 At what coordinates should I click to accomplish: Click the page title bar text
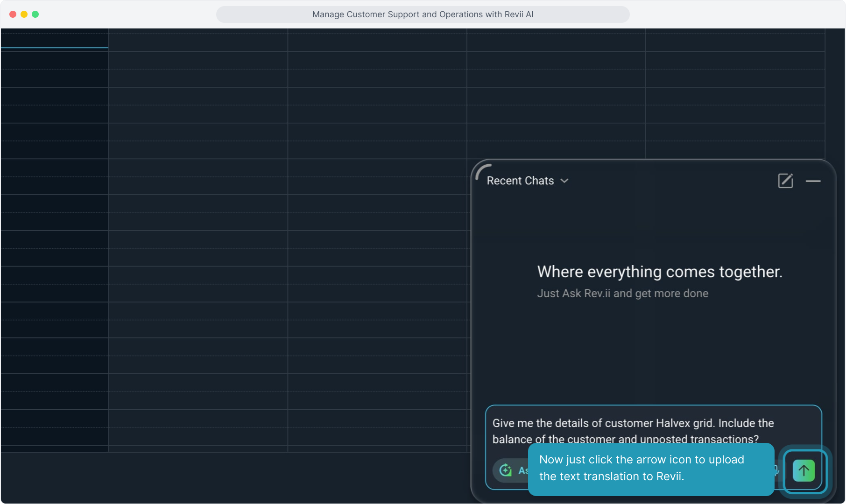pyautogui.click(x=423, y=14)
